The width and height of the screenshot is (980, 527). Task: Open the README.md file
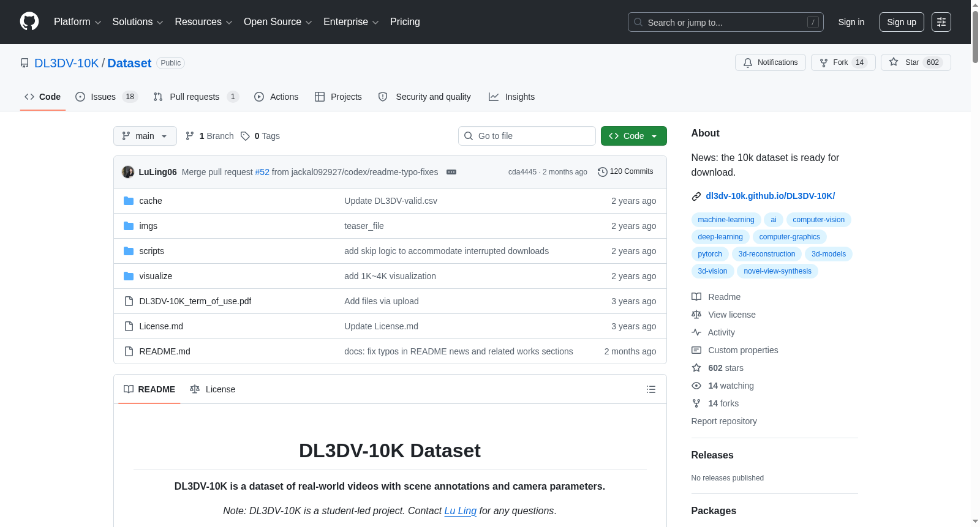[x=165, y=351]
